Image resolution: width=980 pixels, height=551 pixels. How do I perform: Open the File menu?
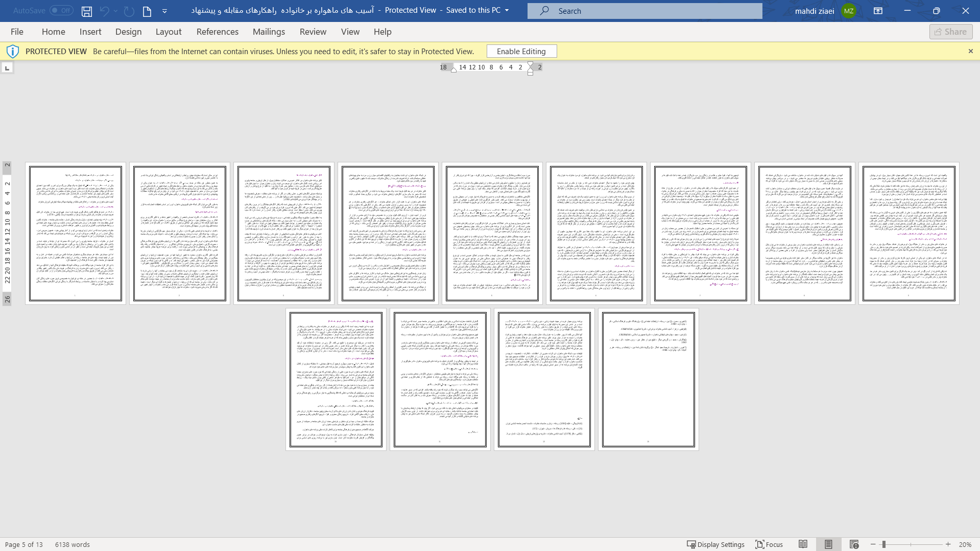coord(17,32)
